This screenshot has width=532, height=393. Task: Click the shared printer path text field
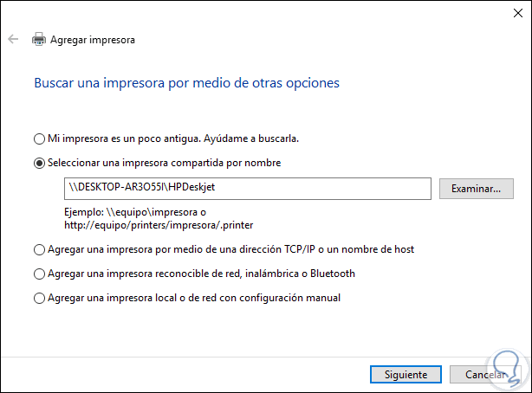click(x=247, y=188)
